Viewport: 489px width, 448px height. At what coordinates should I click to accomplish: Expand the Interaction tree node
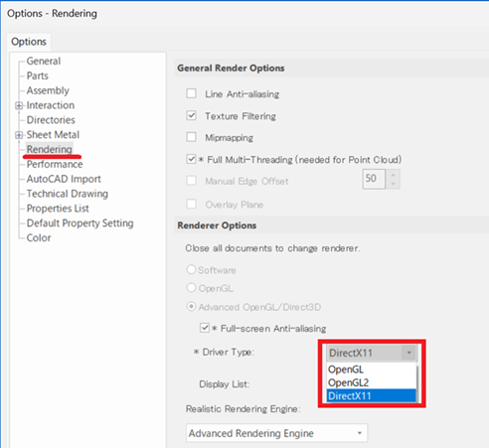tap(19, 105)
